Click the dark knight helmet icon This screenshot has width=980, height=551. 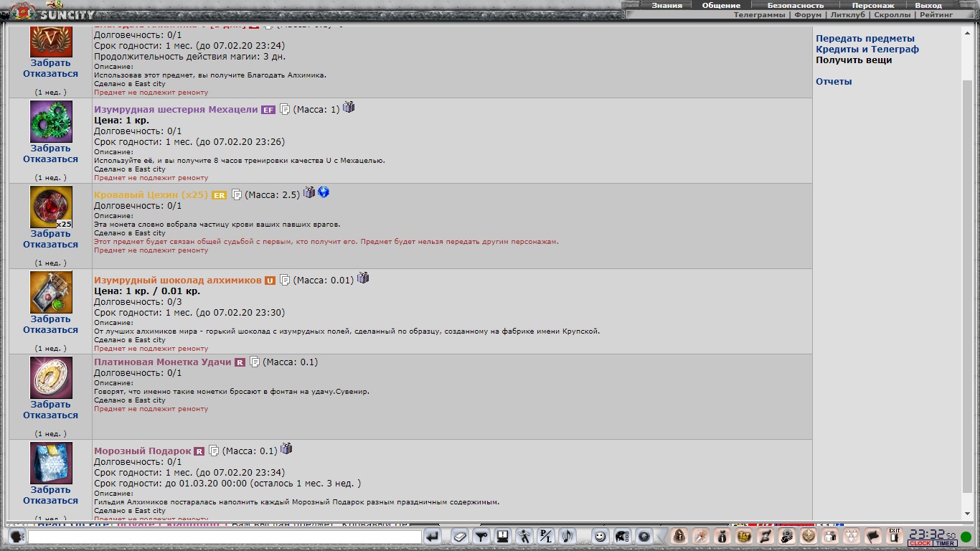787,537
